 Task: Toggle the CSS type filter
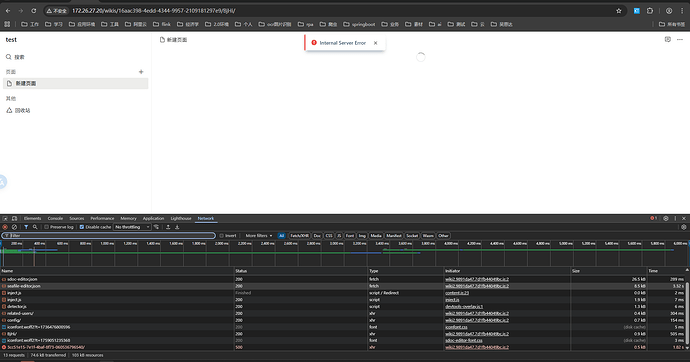coord(329,236)
